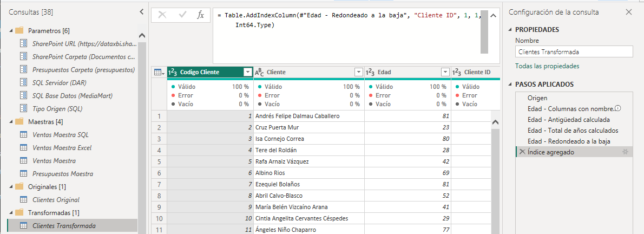Click the data type icon of Cliente column
The image size is (644, 234).
[259, 72]
